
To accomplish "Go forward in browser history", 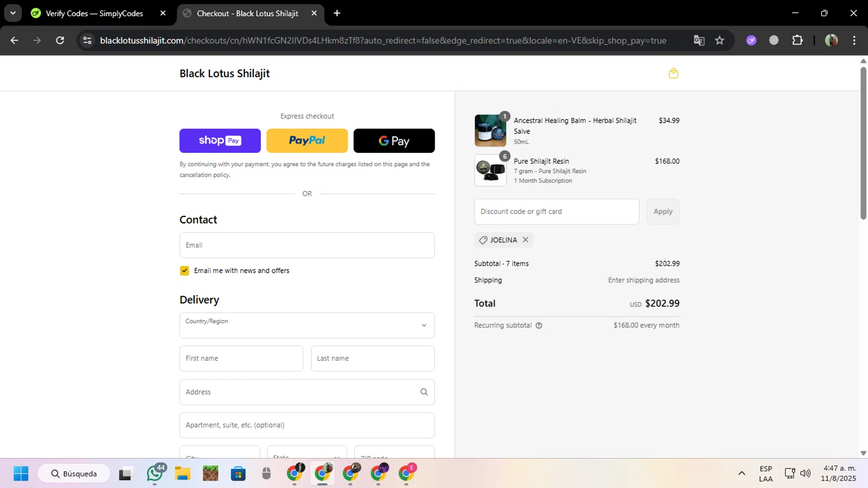I will tap(37, 41).
